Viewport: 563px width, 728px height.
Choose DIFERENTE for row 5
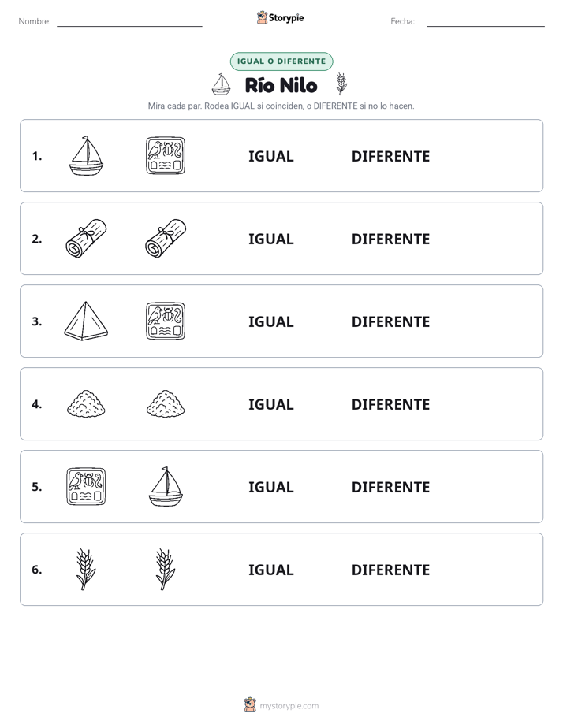coord(390,487)
